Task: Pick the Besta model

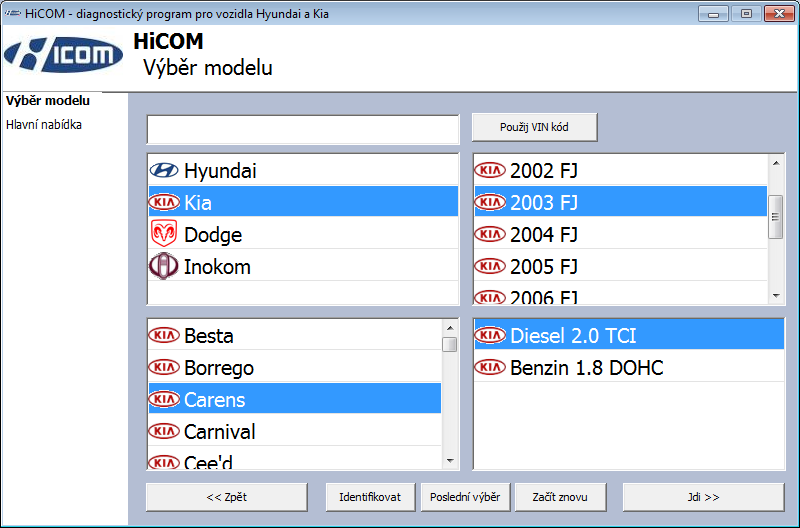Action: click(x=295, y=335)
